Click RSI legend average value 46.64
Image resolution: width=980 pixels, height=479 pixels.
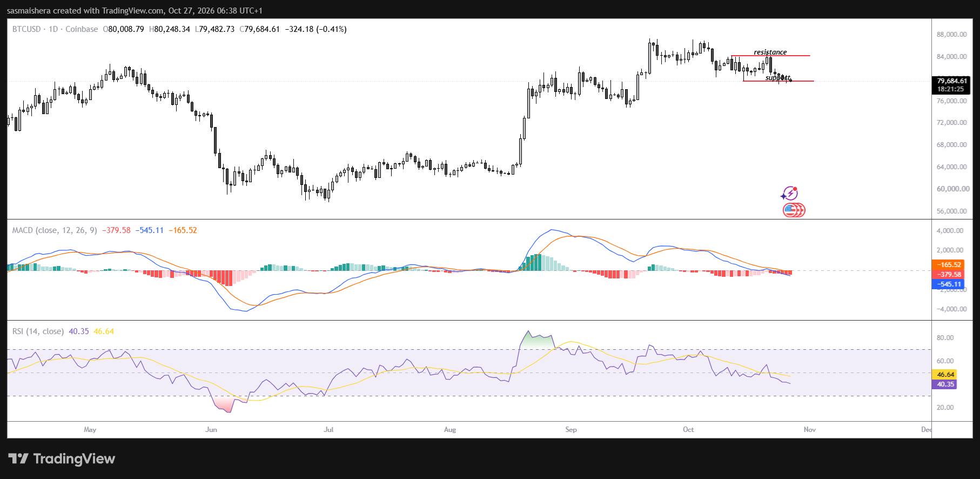pos(104,331)
